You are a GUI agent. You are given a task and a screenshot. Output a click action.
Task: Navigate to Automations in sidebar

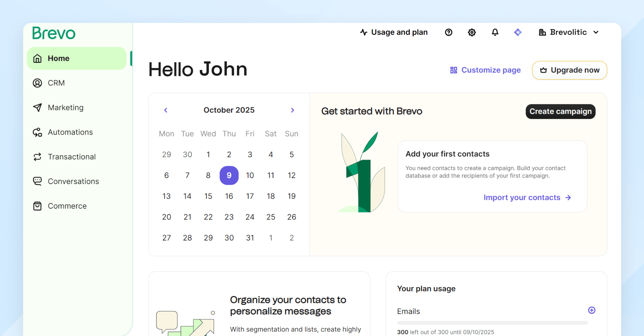point(70,132)
